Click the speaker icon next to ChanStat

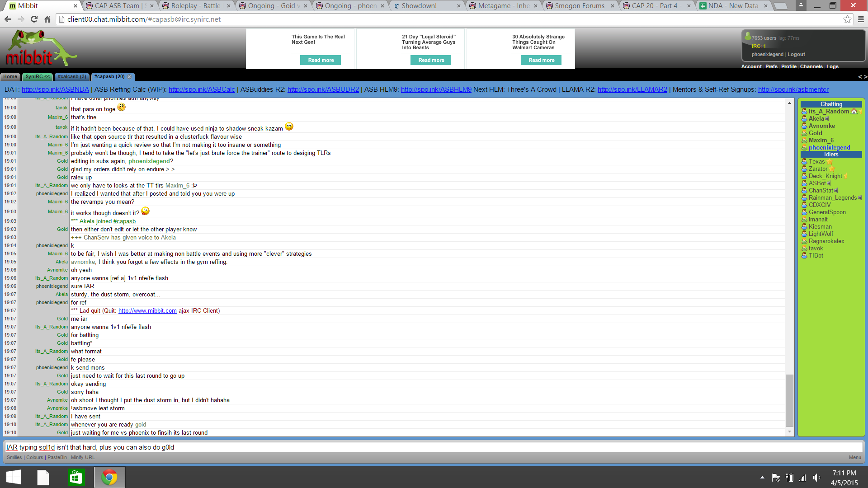point(836,191)
